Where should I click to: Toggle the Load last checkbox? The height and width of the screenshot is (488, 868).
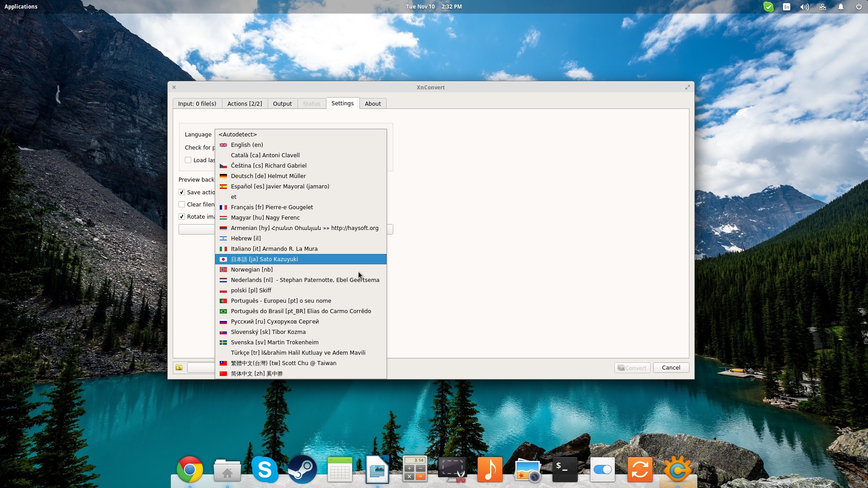point(188,160)
